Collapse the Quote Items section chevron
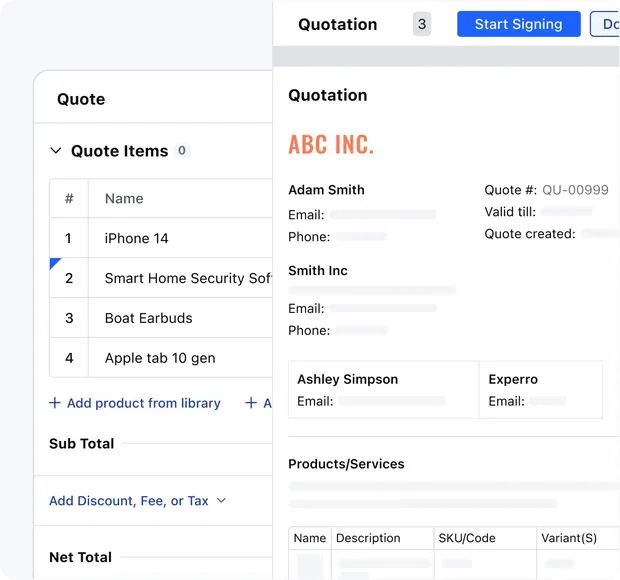Viewport: 620px width, 580px height. (56, 151)
